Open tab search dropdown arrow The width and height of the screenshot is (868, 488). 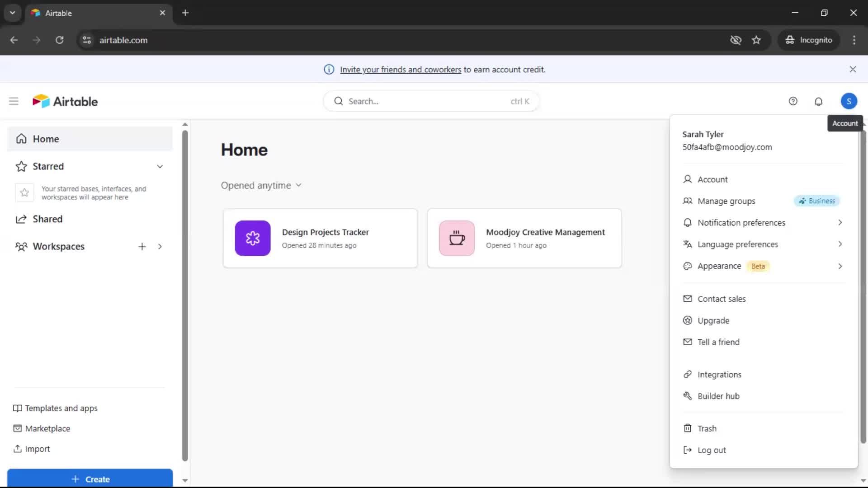pos(13,13)
